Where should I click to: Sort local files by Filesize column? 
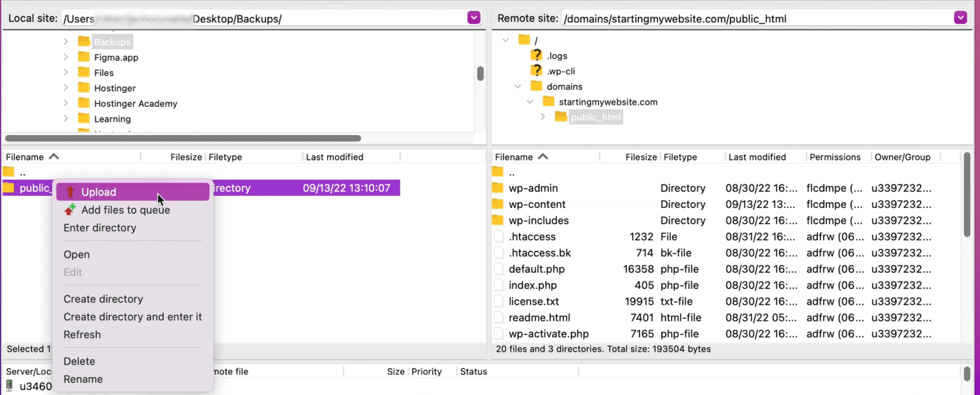pyautogui.click(x=186, y=157)
